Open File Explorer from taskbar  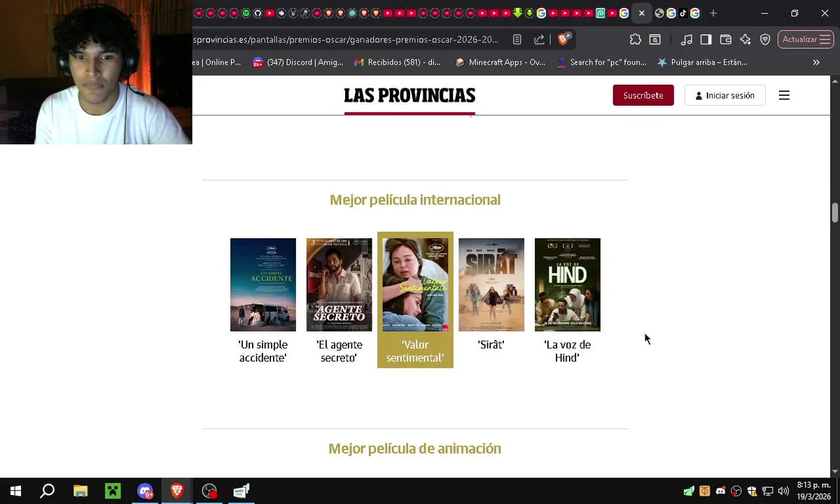(x=80, y=491)
